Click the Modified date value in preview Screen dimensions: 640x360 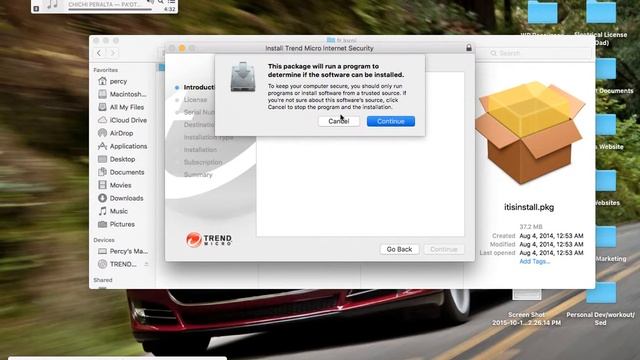click(x=551, y=244)
